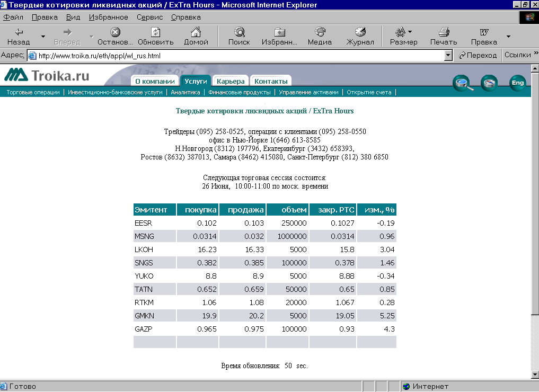This screenshot has width=539, height=392.
Task: Click the magnifier search icon on site header
Action: click(x=462, y=83)
